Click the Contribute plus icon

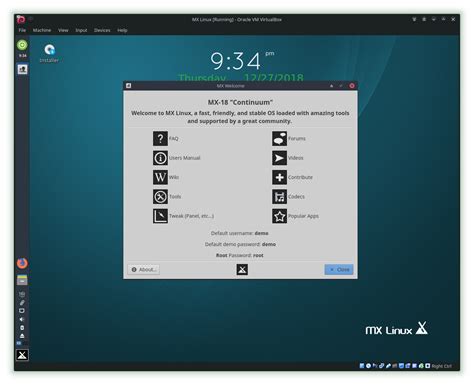pyautogui.click(x=279, y=177)
